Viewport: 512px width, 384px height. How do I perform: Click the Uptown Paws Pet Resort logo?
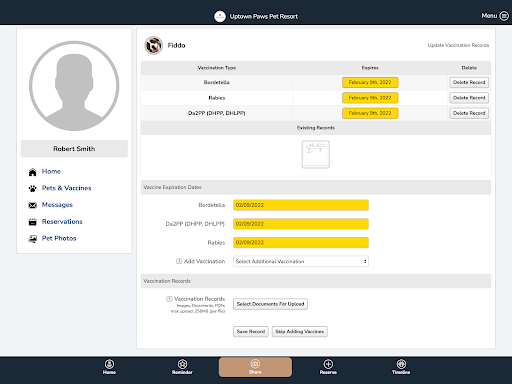(x=220, y=16)
